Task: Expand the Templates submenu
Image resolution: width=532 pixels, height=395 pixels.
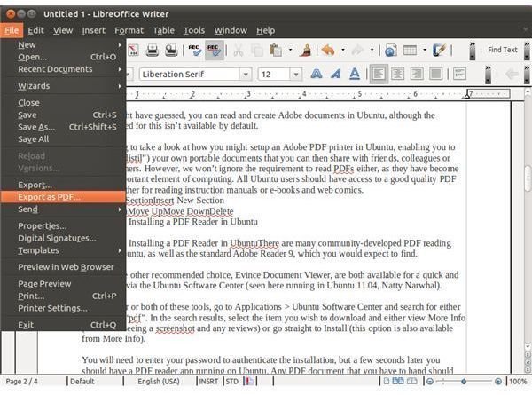Action: point(63,250)
